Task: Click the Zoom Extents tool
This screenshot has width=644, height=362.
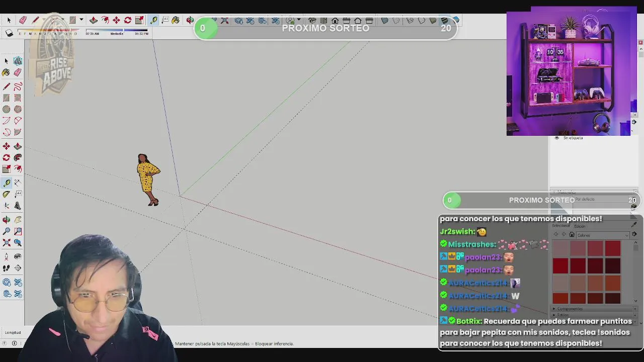Action: [7, 243]
